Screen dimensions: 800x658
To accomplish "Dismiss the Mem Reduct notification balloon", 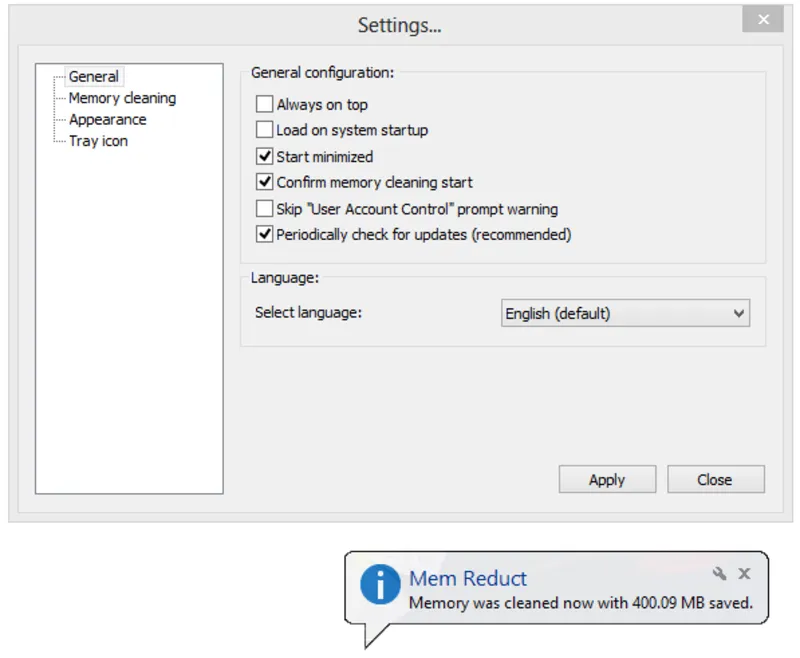I will click(x=744, y=574).
